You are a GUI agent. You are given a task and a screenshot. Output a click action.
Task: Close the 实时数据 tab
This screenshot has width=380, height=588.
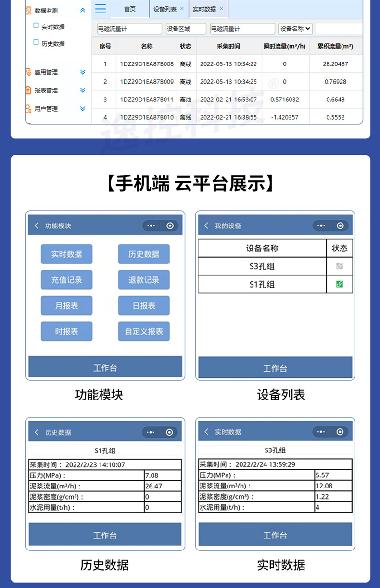point(221,9)
